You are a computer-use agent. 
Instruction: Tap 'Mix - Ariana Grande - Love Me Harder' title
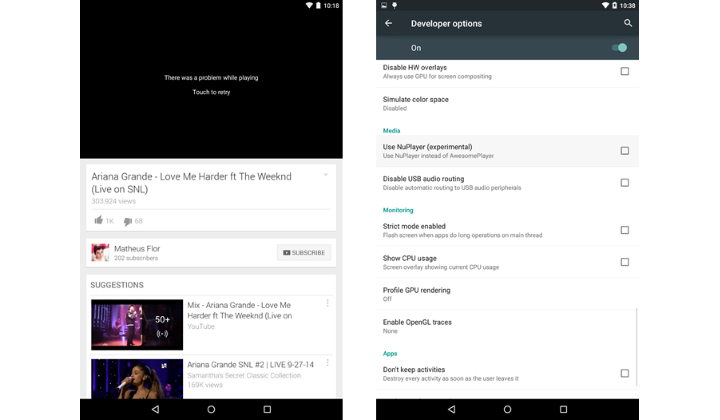click(x=239, y=310)
